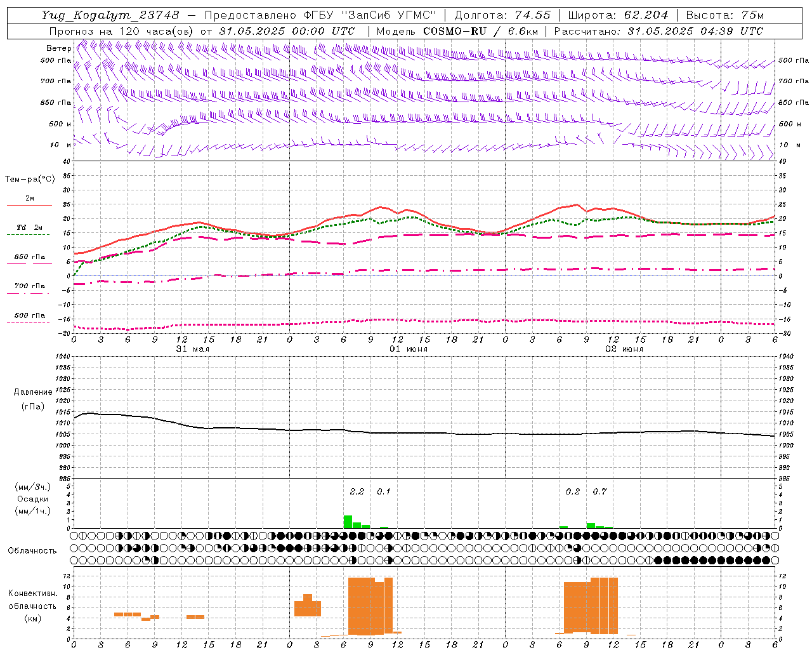Click the Облачность cloudiness label

32,550
